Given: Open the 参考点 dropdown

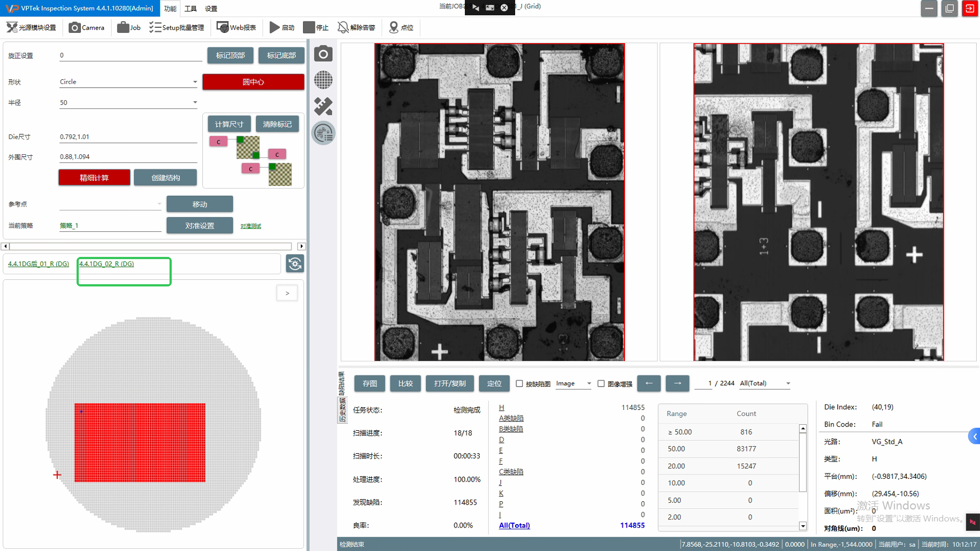Looking at the screenshot, I should coord(110,204).
